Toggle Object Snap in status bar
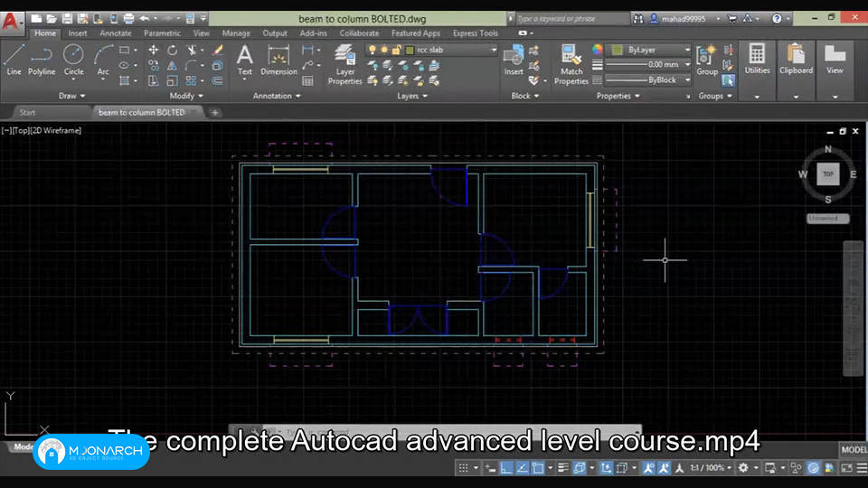 pos(537,468)
